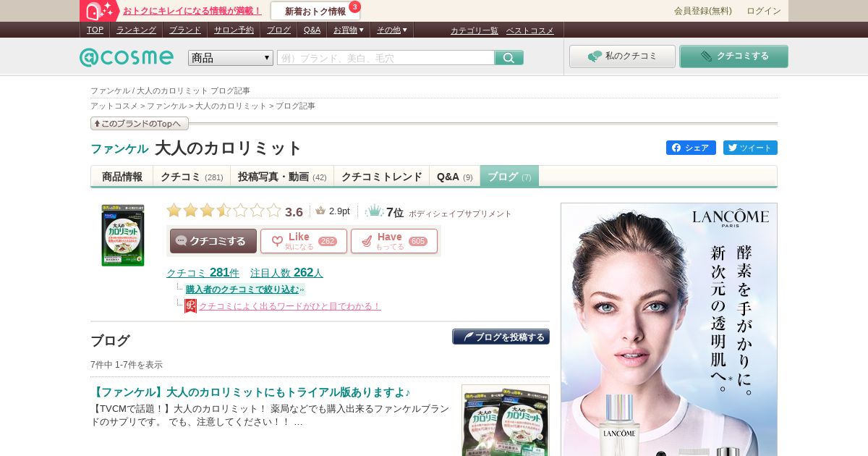Click クチコミによく出るワード link
Viewport: 868px width, 456px height.
[290, 306]
